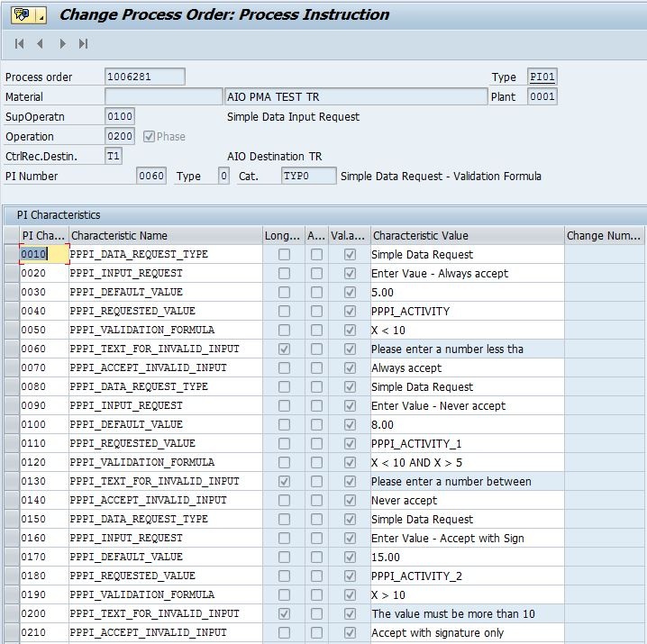Click the Characteristic Name column header
The image size is (647, 644).
coord(166,236)
